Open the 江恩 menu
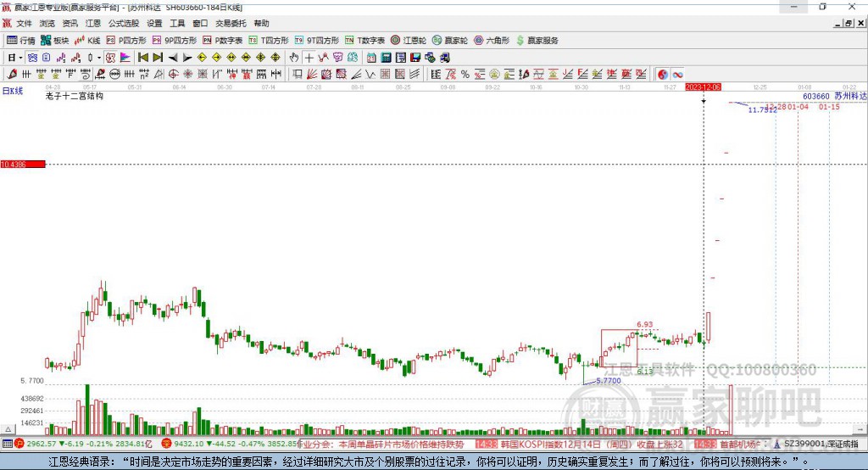 pos(93,23)
